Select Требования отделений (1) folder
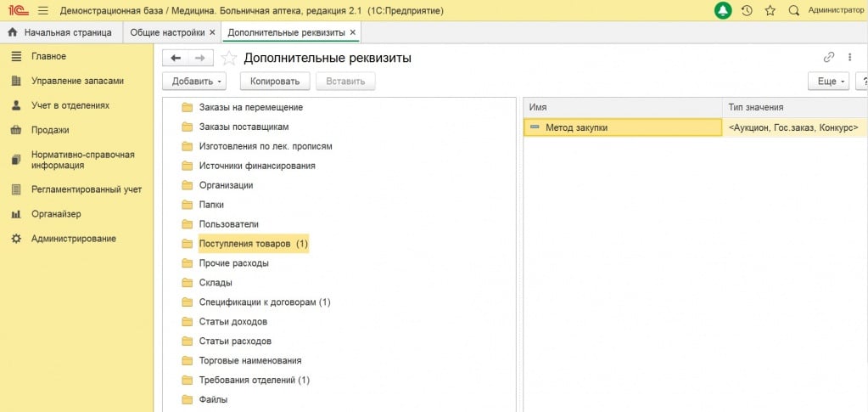The width and height of the screenshot is (868, 412). 255,380
